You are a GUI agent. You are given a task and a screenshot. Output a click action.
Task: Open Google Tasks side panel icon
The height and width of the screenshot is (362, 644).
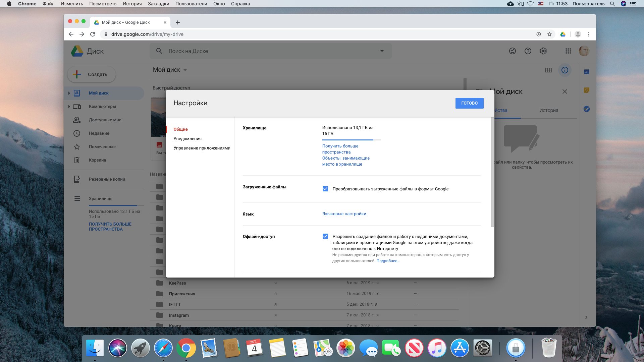click(x=587, y=109)
